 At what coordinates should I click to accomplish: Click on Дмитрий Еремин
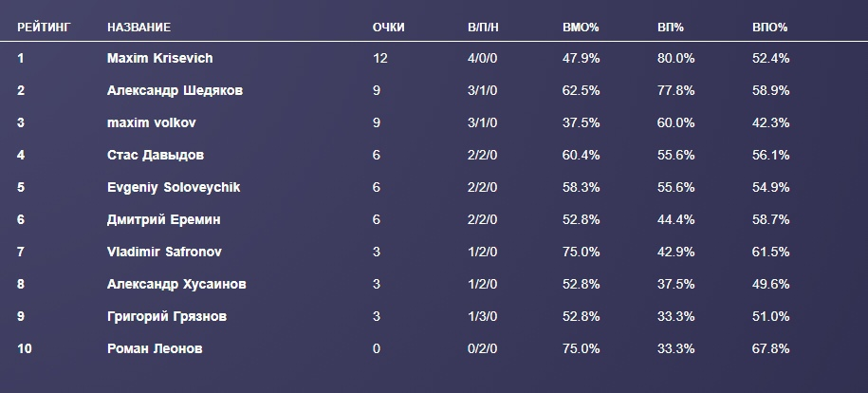click(x=163, y=219)
